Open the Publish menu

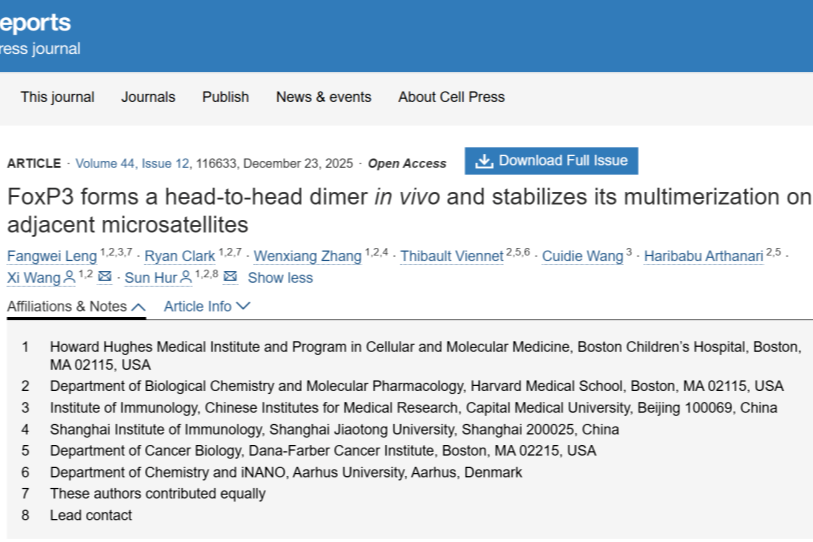225,97
